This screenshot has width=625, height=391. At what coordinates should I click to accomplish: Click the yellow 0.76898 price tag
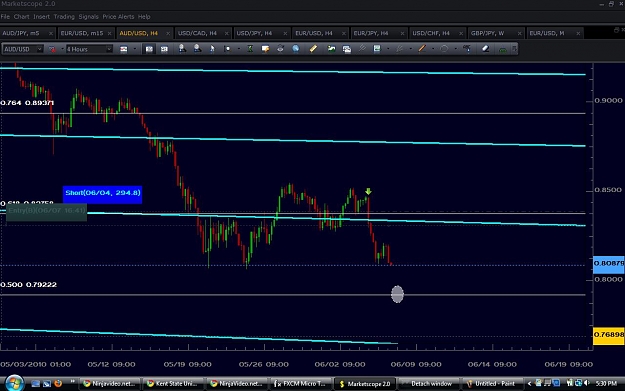(x=609, y=335)
